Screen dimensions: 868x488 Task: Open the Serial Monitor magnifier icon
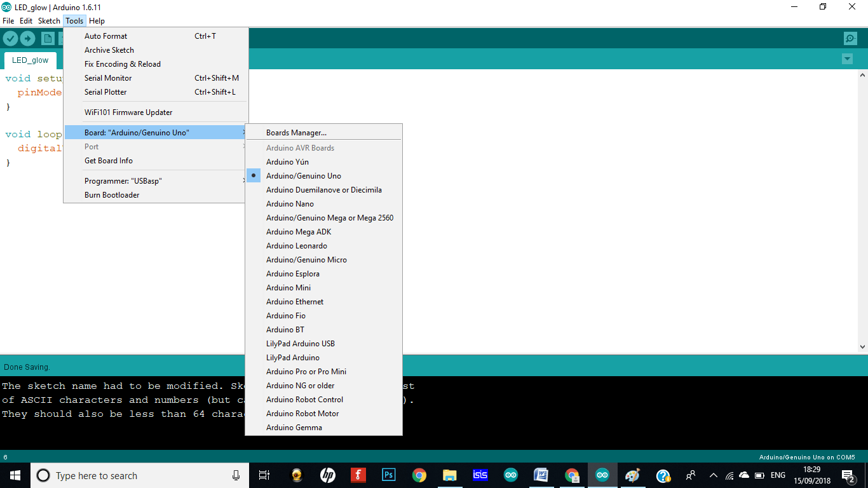[x=850, y=38]
